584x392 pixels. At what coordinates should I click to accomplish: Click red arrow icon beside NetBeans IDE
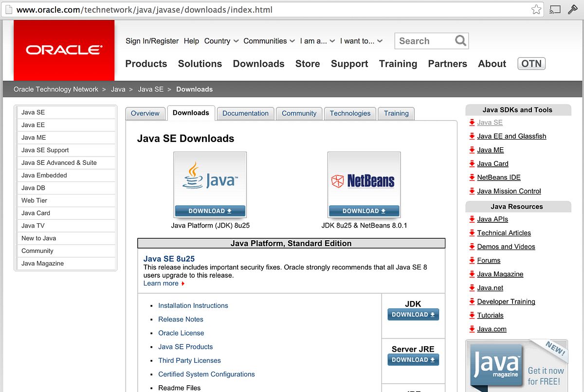[x=472, y=178]
